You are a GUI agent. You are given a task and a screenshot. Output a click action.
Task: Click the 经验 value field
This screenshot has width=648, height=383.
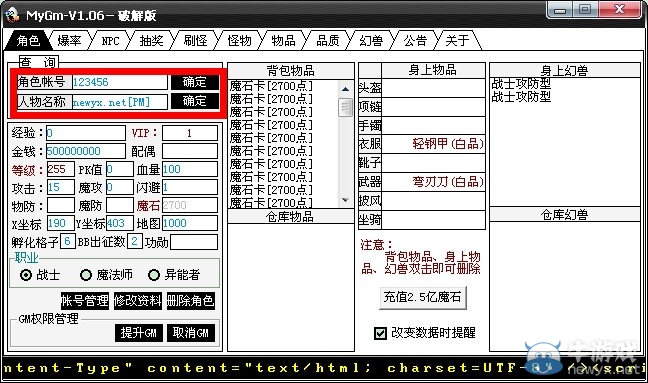tap(86, 133)
